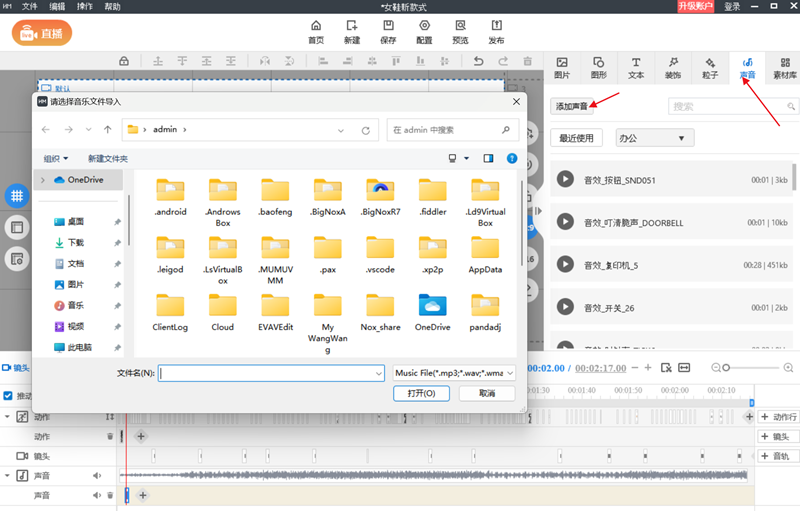This screenshot has width=800, height=511.
Task: Expand the 办公 category dropdown
Action: pos(655,138)
